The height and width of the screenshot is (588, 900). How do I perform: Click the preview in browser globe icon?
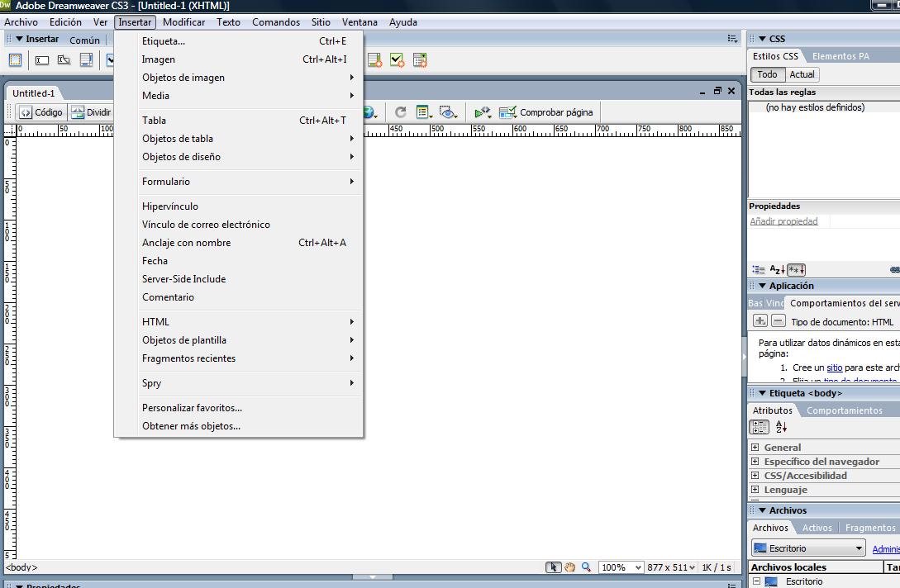pyautogui.click(x=369, y=111)
